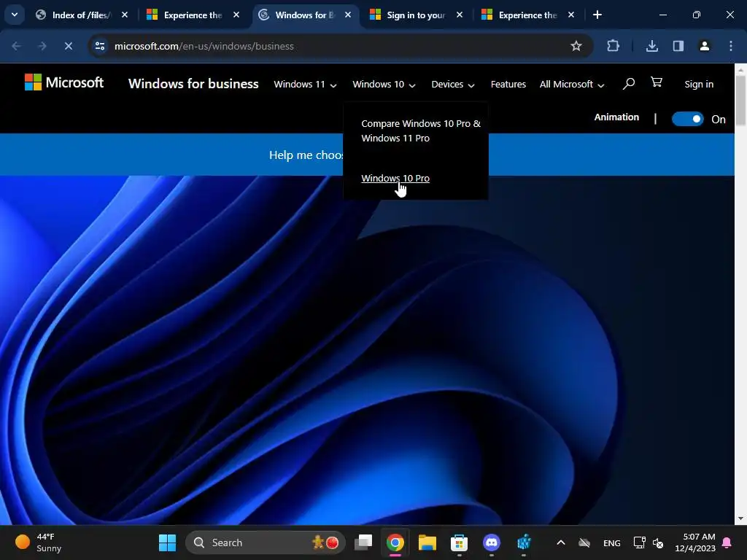Image resolution: width=747 pixels, height=560 pixels.
Task: Select the Windows 10 Pro menu entry
Action: [395, 178]
